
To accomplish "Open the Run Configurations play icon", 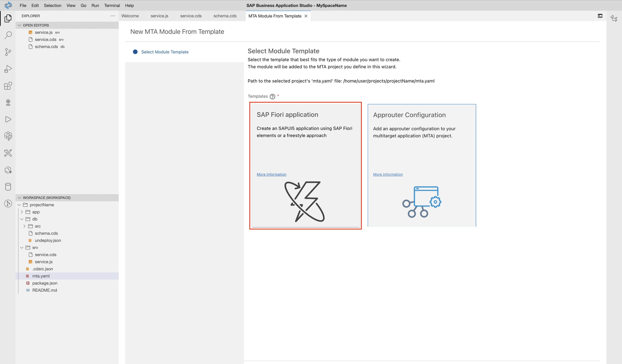I will (x=8, y=119).
